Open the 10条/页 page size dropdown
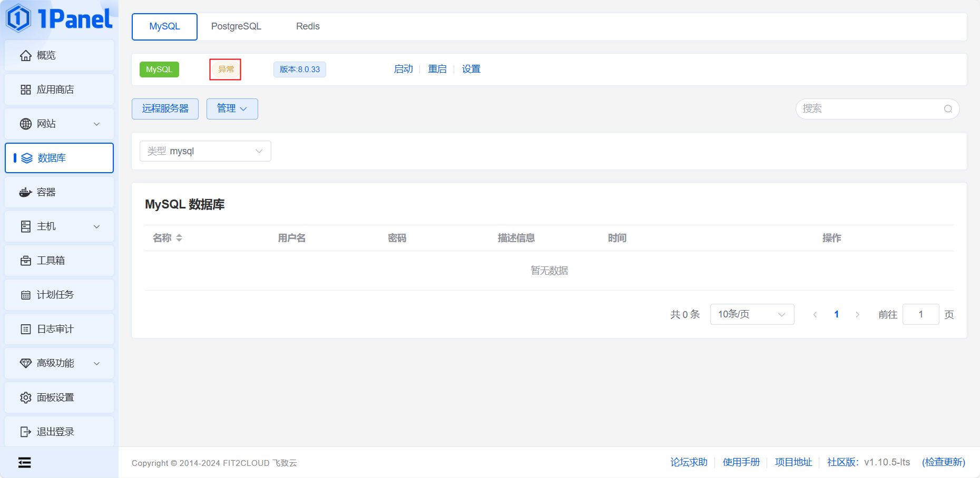Screen dimensions: 980x478 (752, 314)
